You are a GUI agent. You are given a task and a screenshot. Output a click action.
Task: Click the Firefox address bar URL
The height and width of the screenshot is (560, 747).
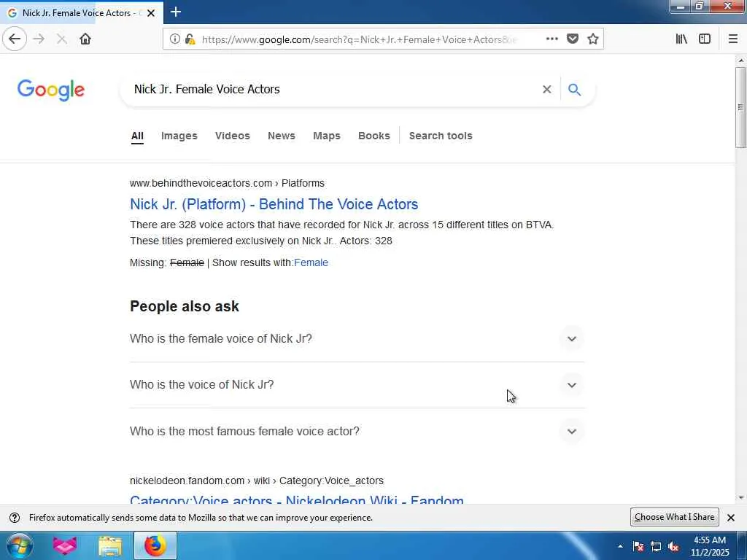click(358, 39)
